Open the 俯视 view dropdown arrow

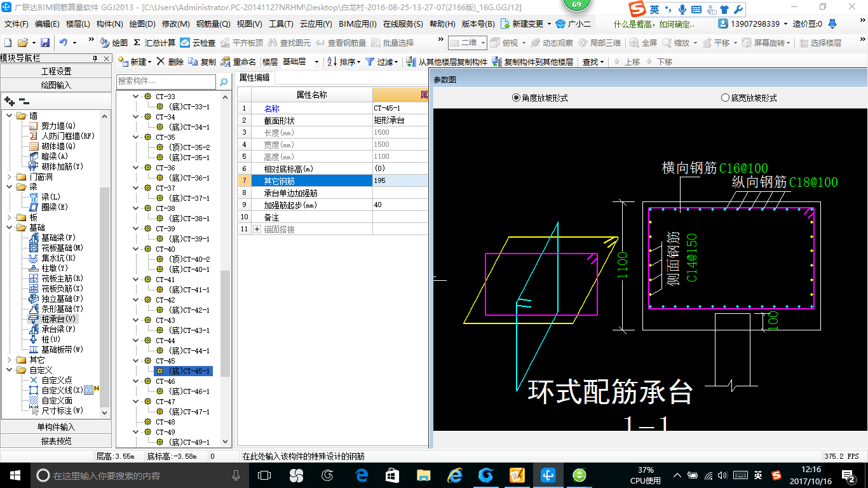[x=524, y=43]
